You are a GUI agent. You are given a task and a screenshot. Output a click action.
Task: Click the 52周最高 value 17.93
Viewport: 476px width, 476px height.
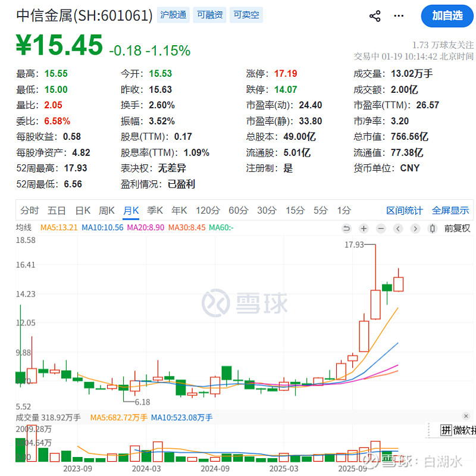[76, 168]
